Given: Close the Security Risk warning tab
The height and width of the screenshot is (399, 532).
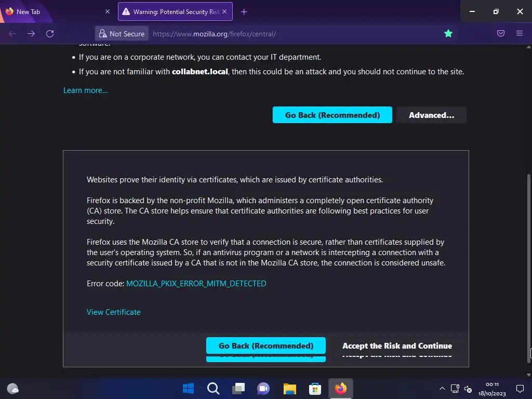Looking at the screenshot, I should coord(224,11).
